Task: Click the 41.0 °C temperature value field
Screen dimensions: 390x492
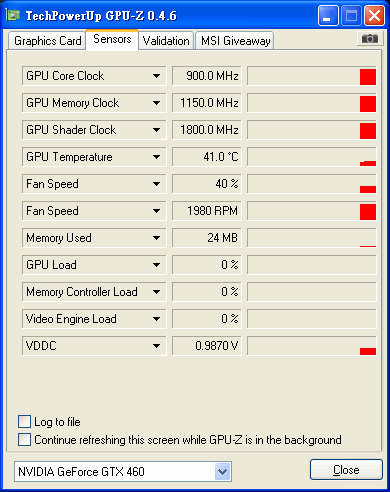Action: point(207,157)
